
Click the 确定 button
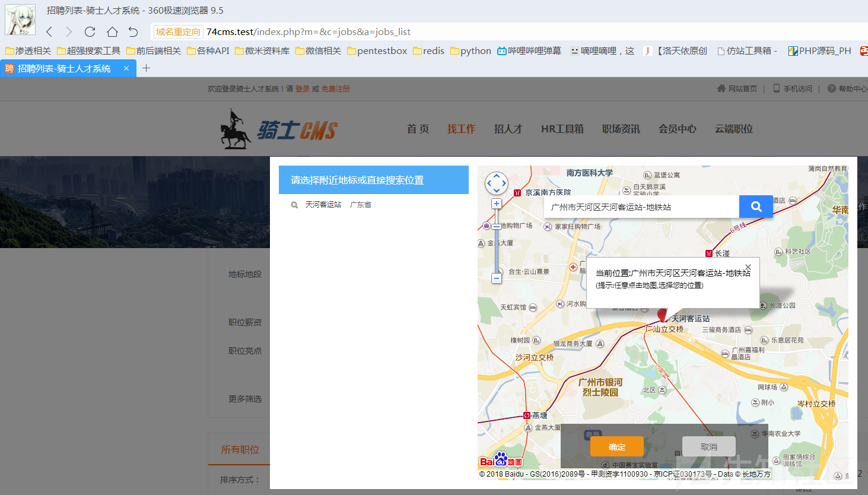[x=617, y=447]
